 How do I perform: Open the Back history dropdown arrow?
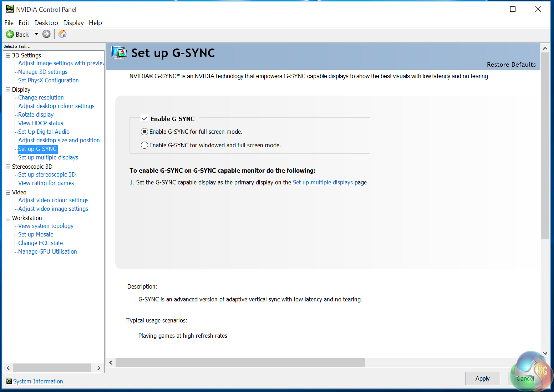coord(36,34)
